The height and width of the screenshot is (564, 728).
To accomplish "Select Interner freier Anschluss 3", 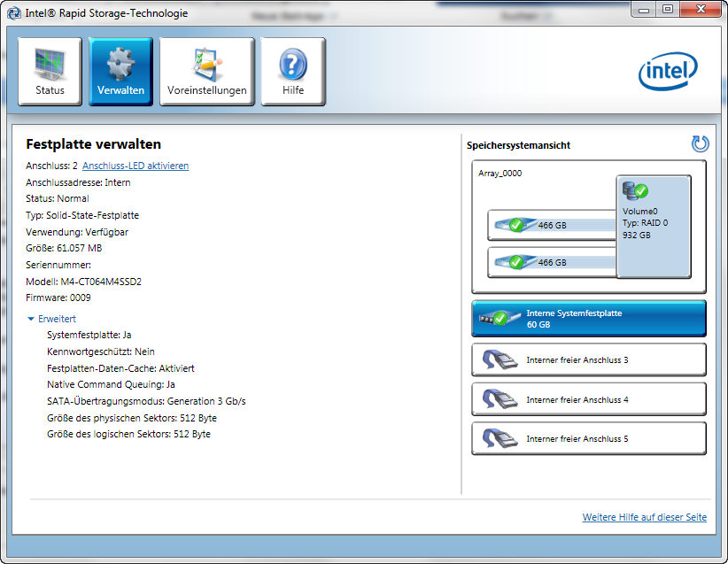I will coord(589,359).
